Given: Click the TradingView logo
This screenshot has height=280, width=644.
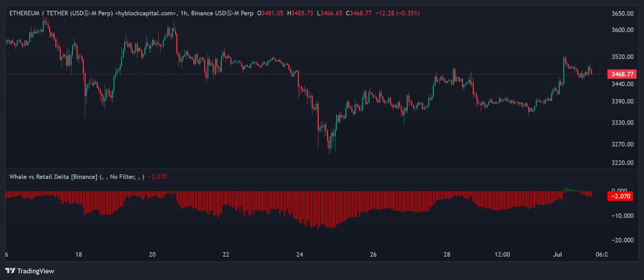Looking at the screenshot, I should [30, 271].
